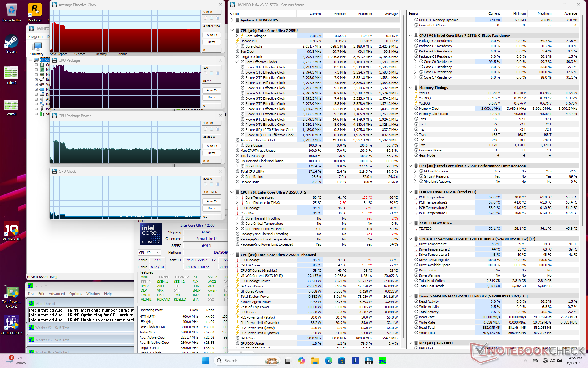Click the 5000.0 maximum field in the GPU Clock graph
Image resolution: width=588 pixels, height=368 pixels.
pyautogui.click(x=211, y=179)
